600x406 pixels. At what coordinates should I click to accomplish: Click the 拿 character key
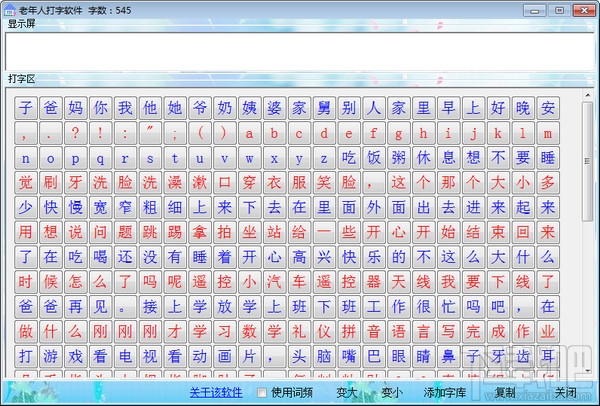(200, 232)
